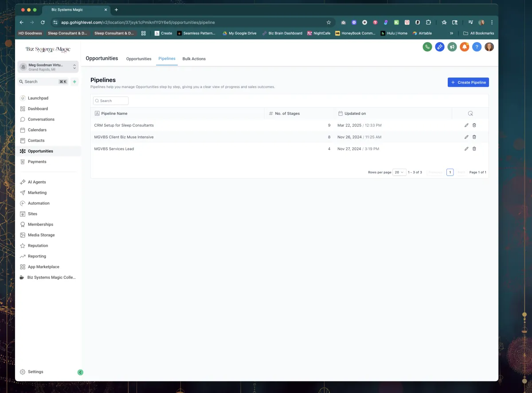Viewport: 532px width, 393px height.
Task: Click the sidebar Search box
Action: (43, 82)
